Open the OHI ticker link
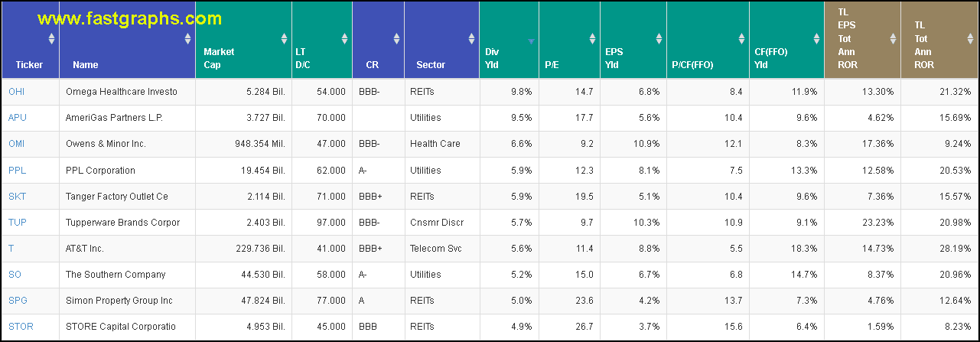This screenshot has height=342, width=980. pyautogui.click(x=17, y=92)
